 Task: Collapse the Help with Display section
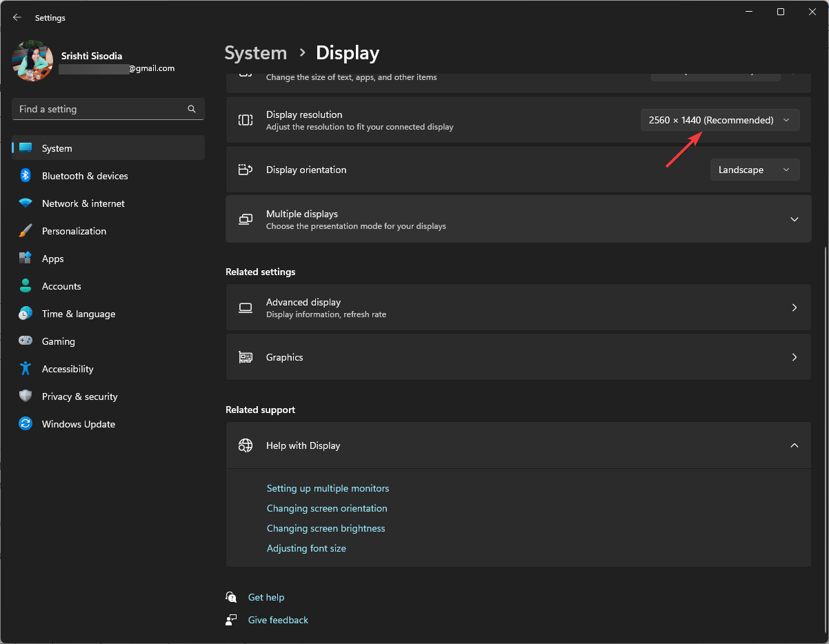(x=794, y=445)
